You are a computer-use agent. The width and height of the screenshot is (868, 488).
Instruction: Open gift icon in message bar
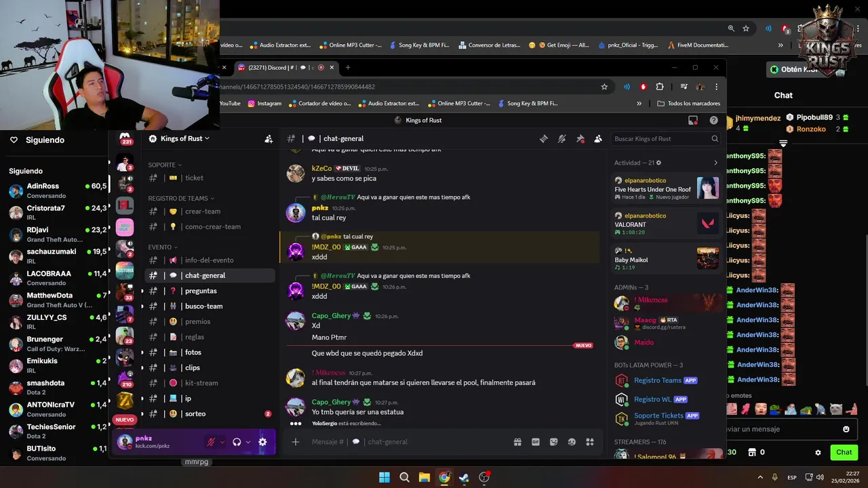pos(517,442)
